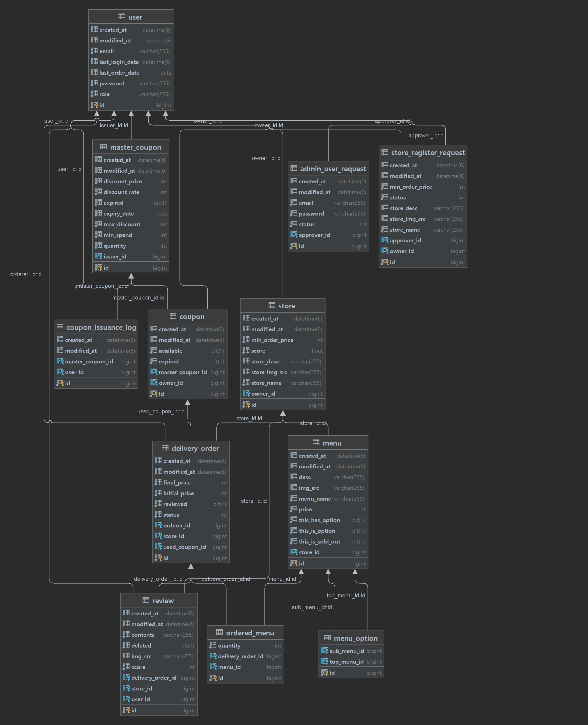The image size is (588, 725).
Task: Select the delivery_order table header
Action: click(195, 448)
